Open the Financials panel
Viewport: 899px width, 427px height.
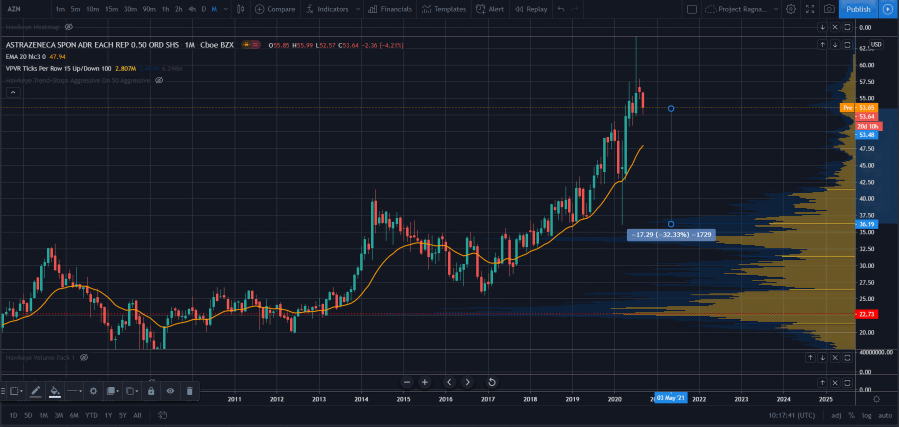tap(389, 9)
